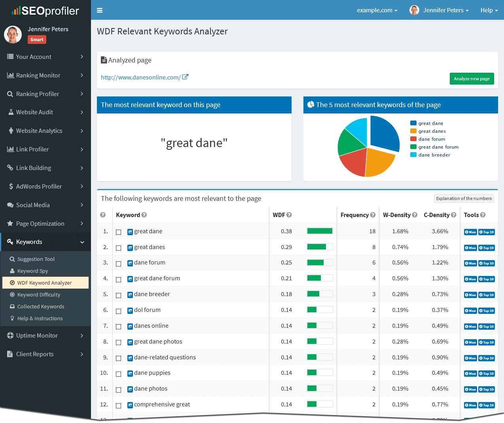Click the Analyze new page button
The image size is (504, 423).
tap(472, 79)
